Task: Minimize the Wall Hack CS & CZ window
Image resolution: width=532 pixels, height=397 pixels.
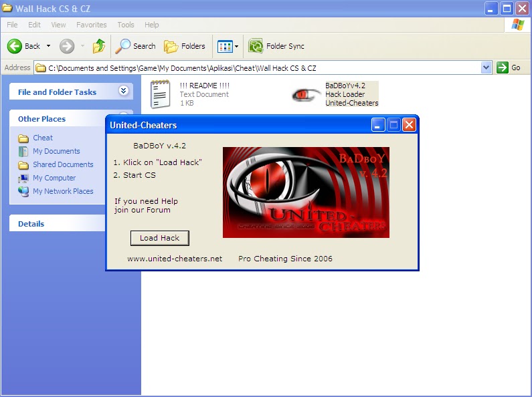Action: [491, 9]
